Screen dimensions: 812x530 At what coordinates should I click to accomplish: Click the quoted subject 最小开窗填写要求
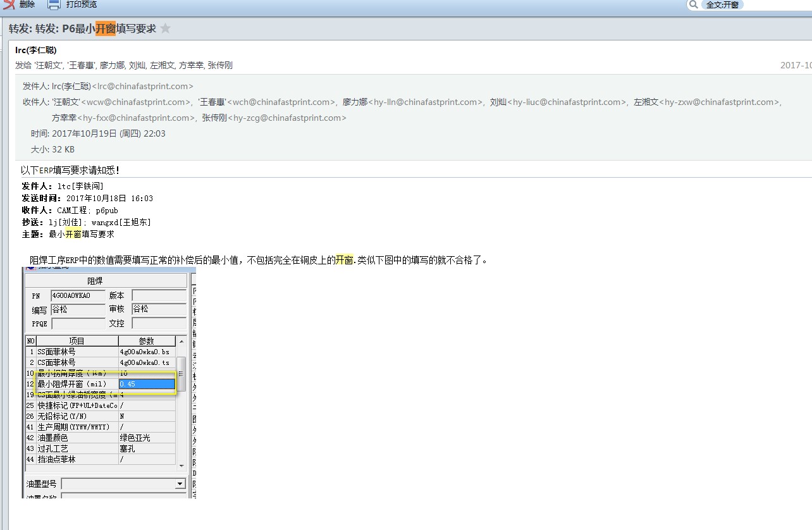[82, 234]
